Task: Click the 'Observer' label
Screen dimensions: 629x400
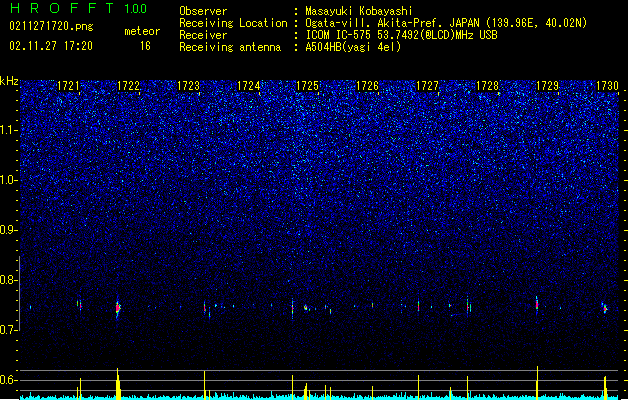Action: (203, 11)
